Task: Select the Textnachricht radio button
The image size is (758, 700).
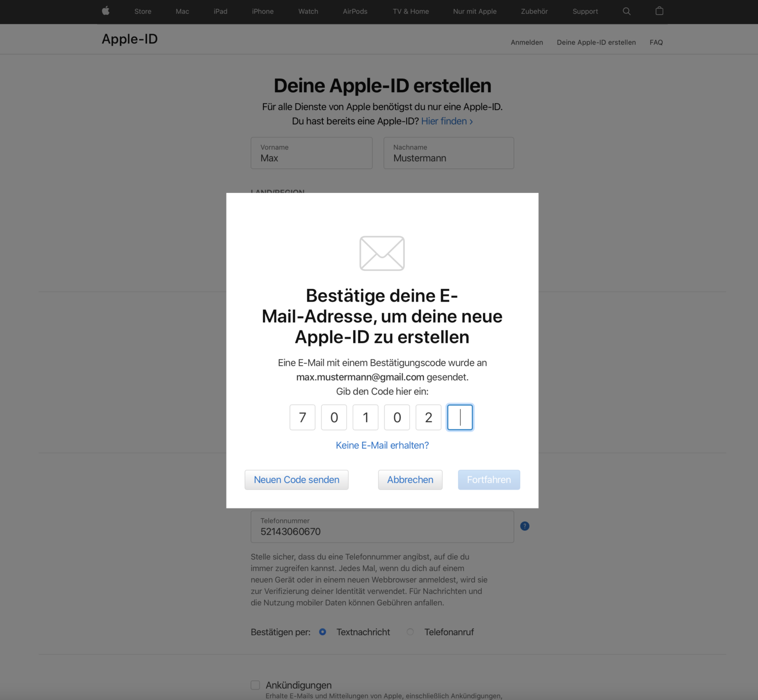Action: pyautogui.click(x=322, y=632)
